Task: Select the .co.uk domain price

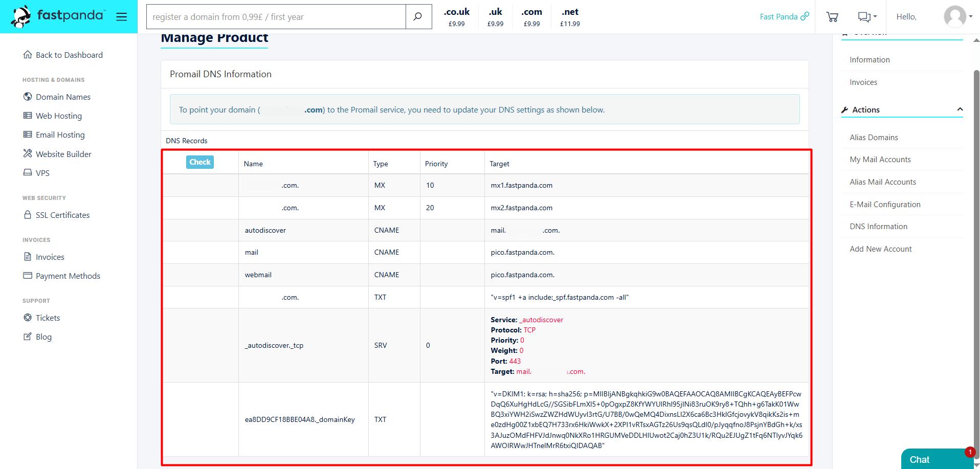Action: (456, 17)
